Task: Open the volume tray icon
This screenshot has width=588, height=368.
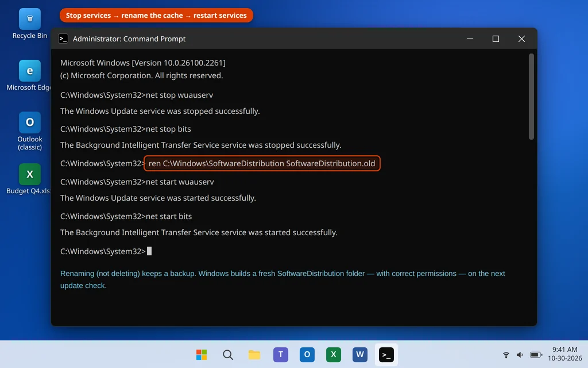Action: click(520, 354)
